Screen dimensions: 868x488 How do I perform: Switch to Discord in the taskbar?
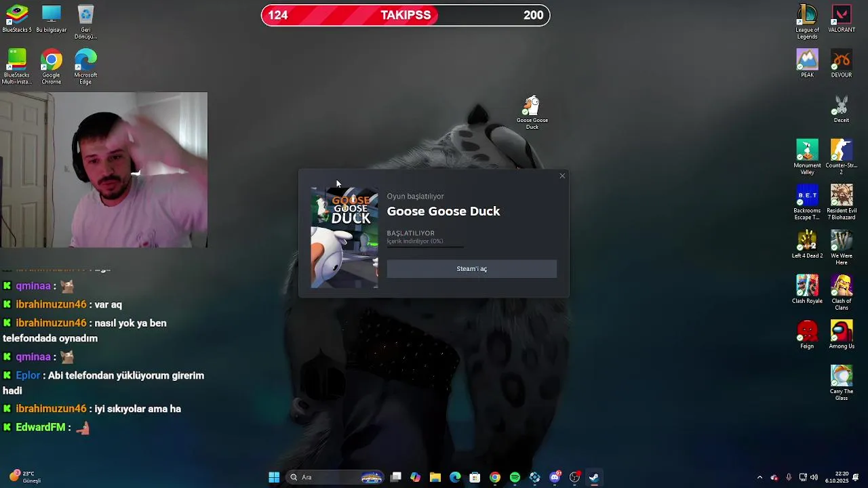pyautogui.click(x=555, y=477)
